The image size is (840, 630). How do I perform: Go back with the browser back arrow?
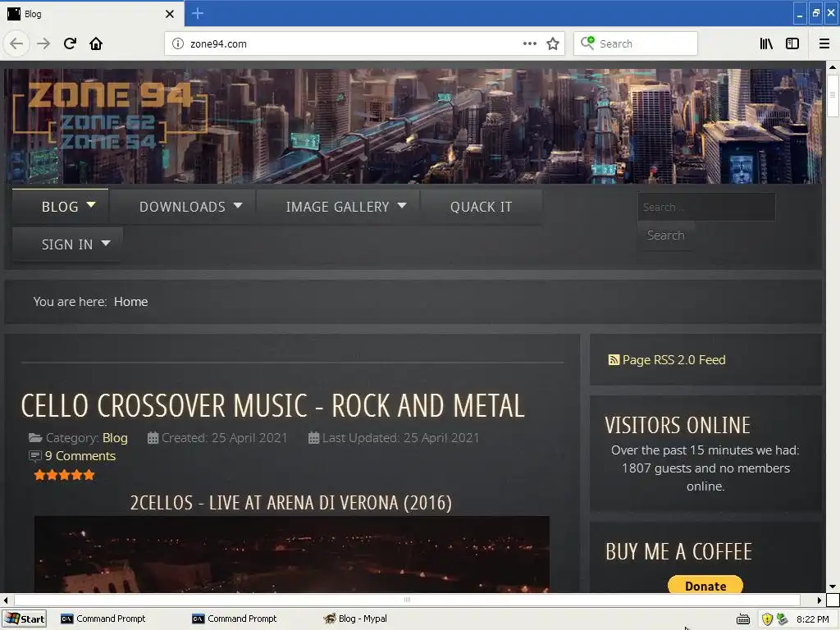click(x=16, y=44)
